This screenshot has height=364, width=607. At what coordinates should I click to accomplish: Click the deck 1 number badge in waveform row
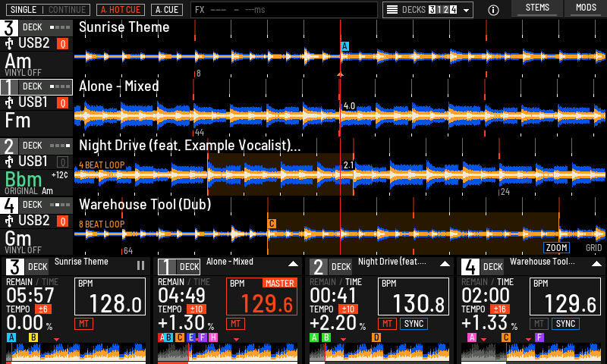tap(8, 87)
